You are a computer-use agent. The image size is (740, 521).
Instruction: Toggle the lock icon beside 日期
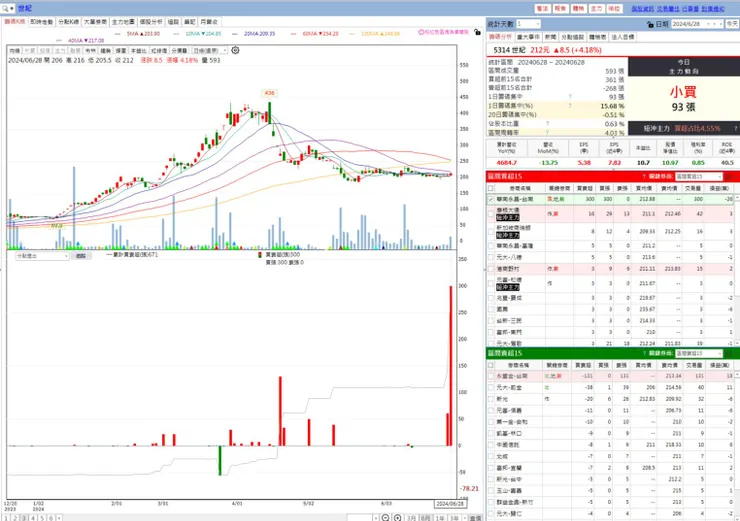[650, 24]
